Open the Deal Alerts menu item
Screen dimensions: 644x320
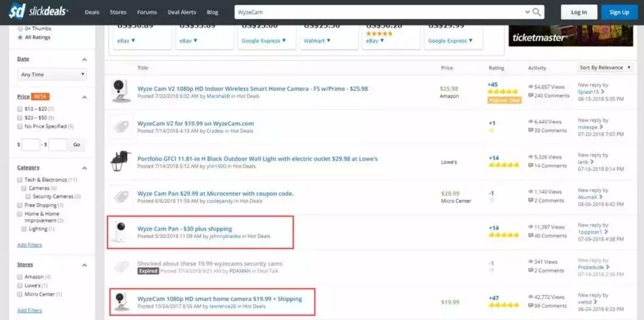click(x=181, y=12)
